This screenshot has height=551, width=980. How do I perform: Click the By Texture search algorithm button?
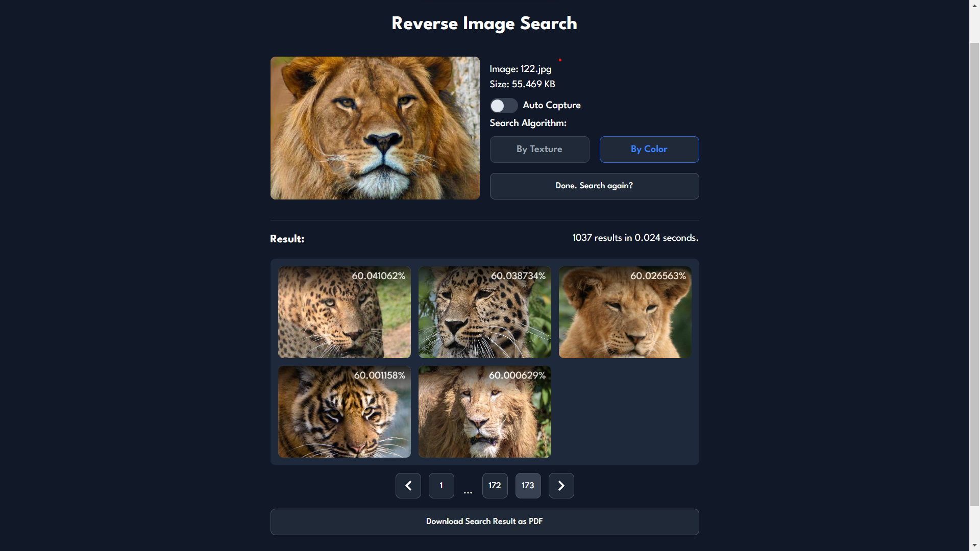point(539,149)
